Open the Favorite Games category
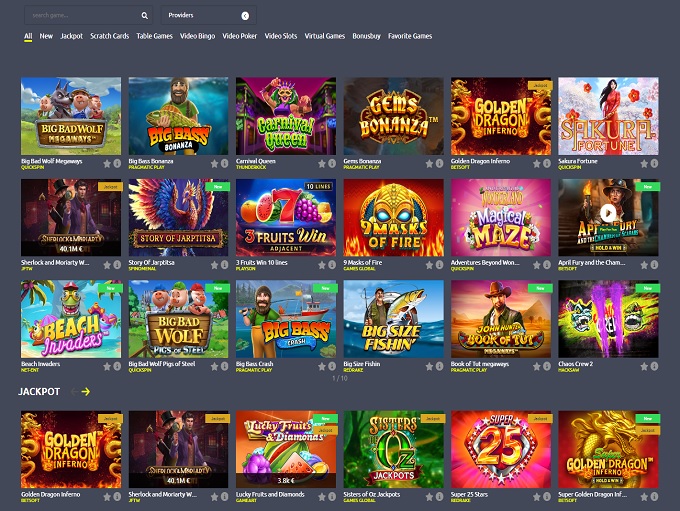 coord(410,36)
